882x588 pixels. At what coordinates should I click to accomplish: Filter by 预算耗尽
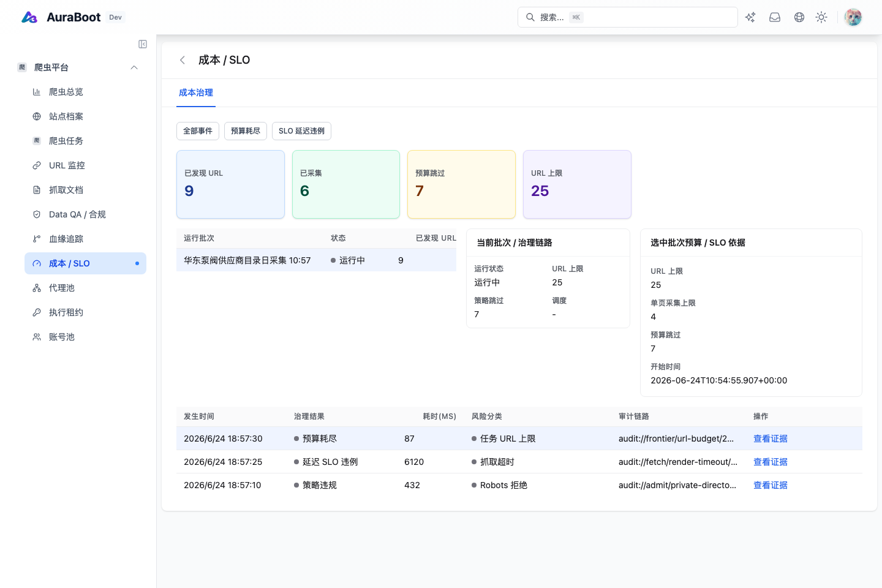(x=246, y=131)
